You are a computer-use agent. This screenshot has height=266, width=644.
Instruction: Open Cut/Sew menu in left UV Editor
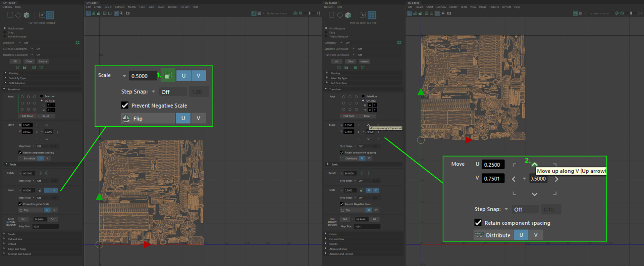pyautogui.click(x=119, y=7)
